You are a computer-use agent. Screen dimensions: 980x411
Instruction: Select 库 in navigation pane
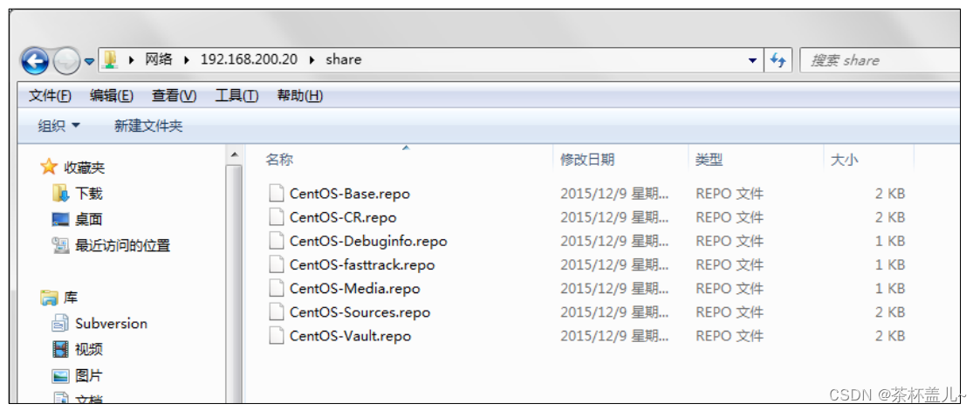click(x=71, y=298)
